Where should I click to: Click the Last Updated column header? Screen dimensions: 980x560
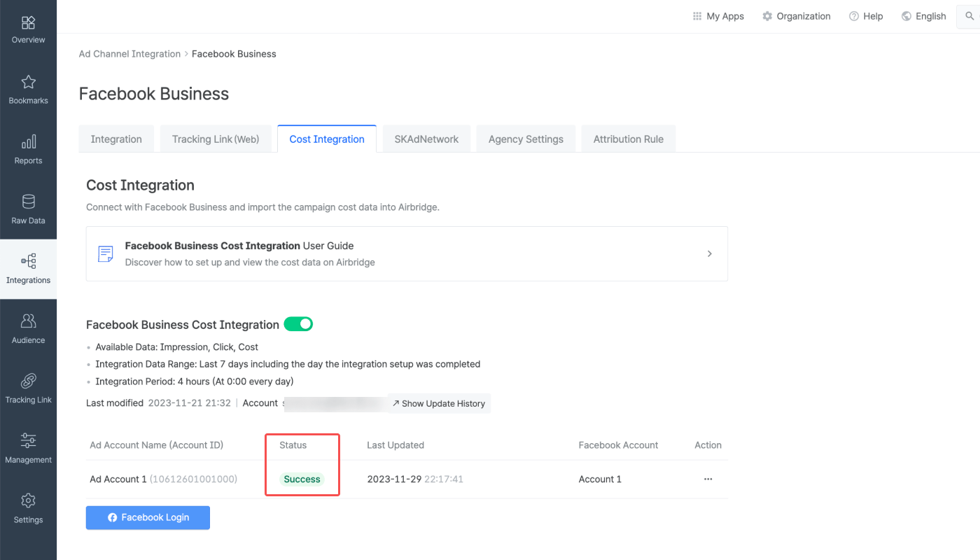click(x=395, y=445)
